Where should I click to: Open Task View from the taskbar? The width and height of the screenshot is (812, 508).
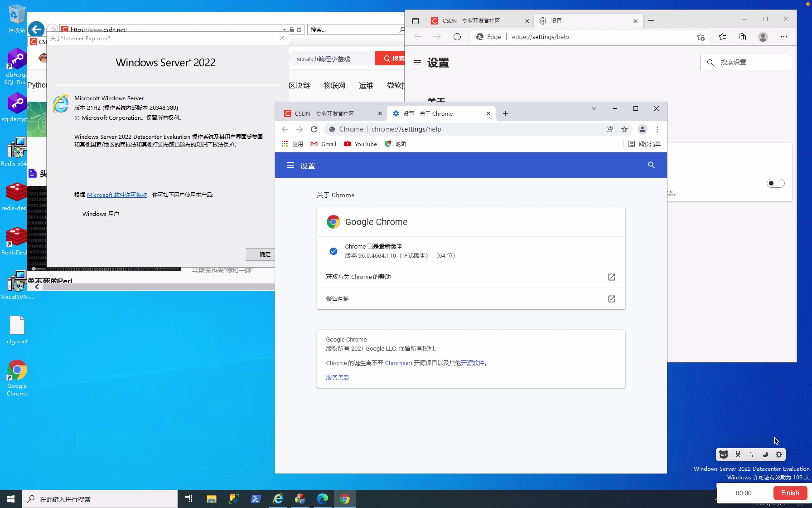pyautogui.click(x=188, y=499)
